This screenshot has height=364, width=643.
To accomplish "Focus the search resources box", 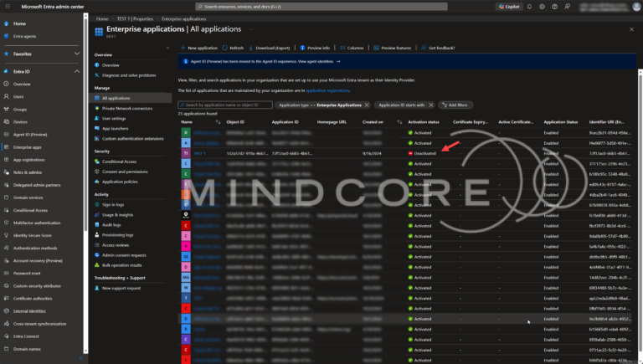I will pos(321,7).
